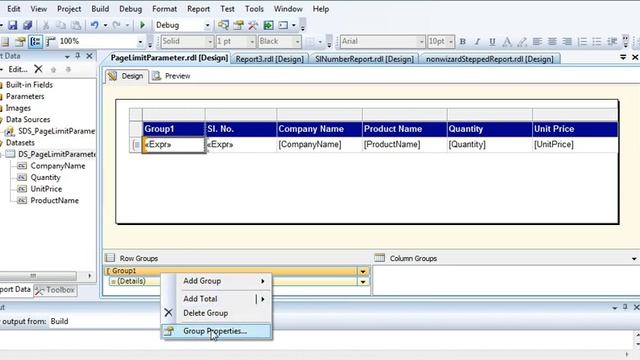Open the Group1 row group dropdown arrow
640x360 pixels.
[363, 271]
